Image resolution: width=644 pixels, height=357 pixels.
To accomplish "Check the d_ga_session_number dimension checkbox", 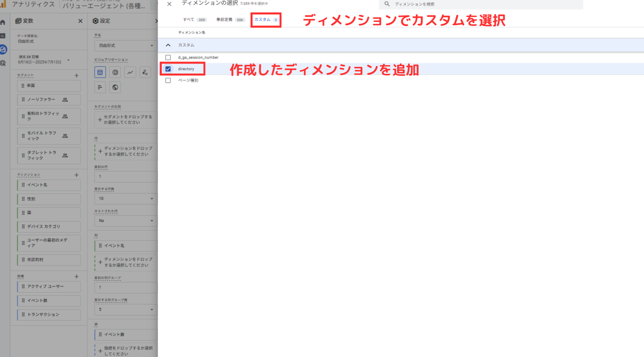I will point(168,57).
